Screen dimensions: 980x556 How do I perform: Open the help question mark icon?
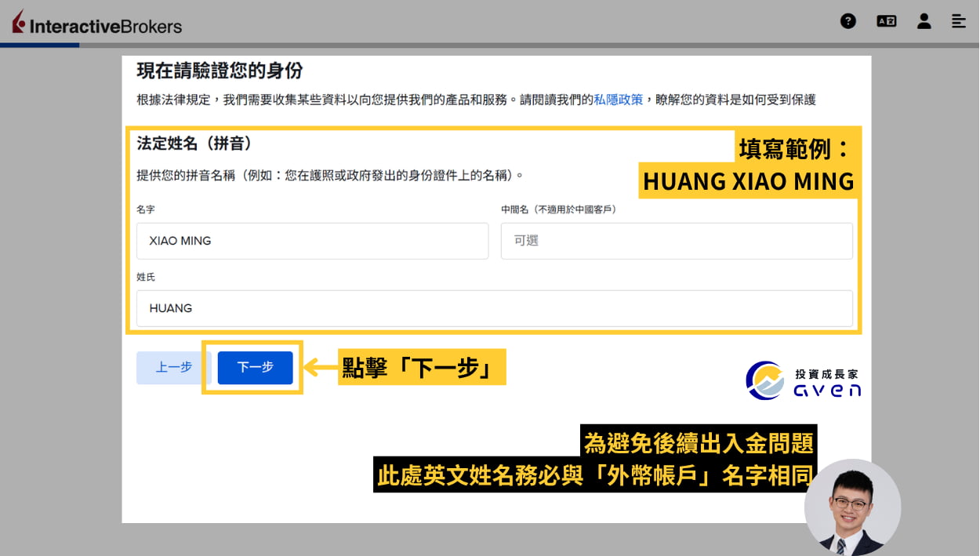(x=848, y=21)
